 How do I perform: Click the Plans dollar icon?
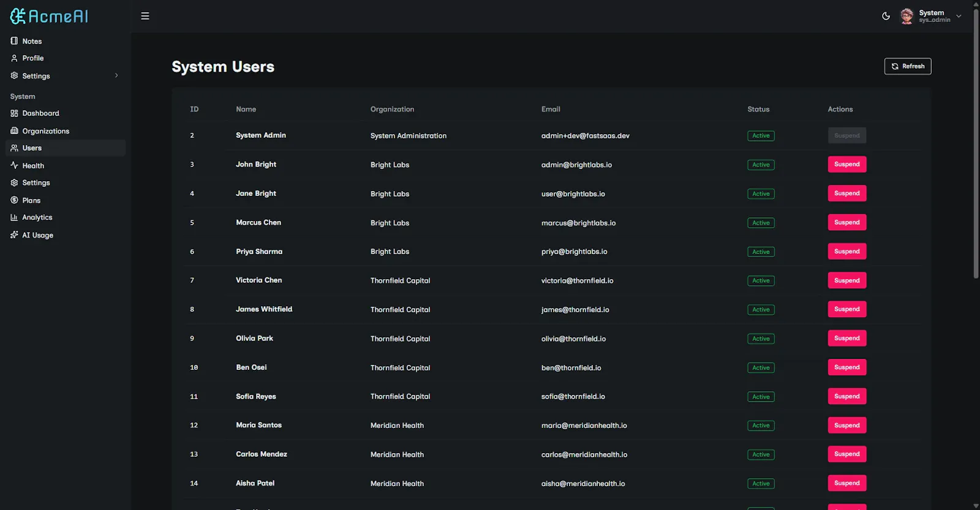[14, 200]
